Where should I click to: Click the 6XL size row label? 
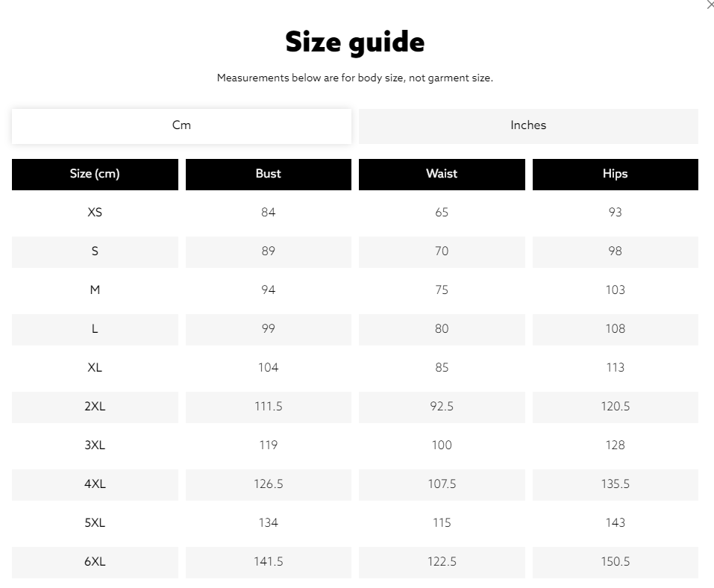coord(95,562)
